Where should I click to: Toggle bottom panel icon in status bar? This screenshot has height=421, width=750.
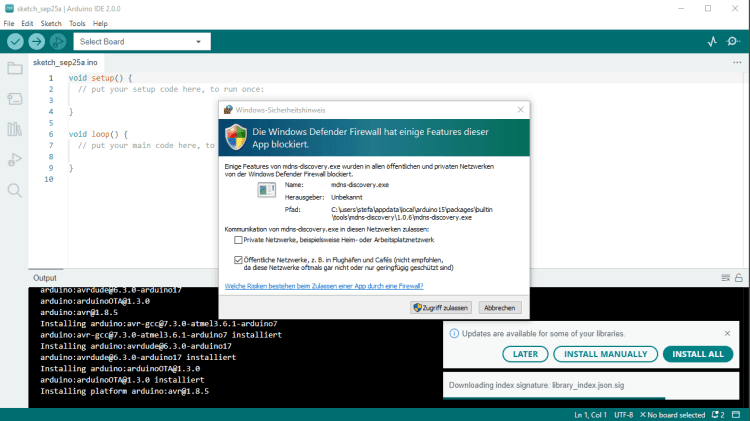(737, 415)
